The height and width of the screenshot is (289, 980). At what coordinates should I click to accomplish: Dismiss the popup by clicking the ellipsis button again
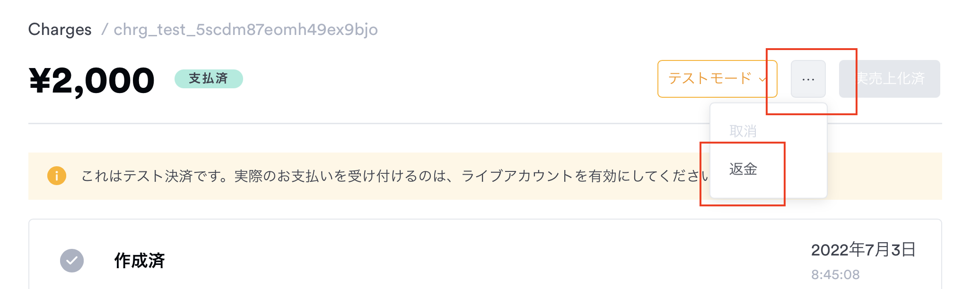tap(807, 79)
